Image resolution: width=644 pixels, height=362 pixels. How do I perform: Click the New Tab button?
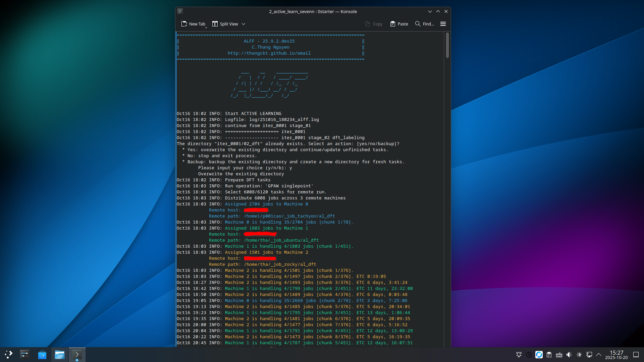[x=193, y=24]
